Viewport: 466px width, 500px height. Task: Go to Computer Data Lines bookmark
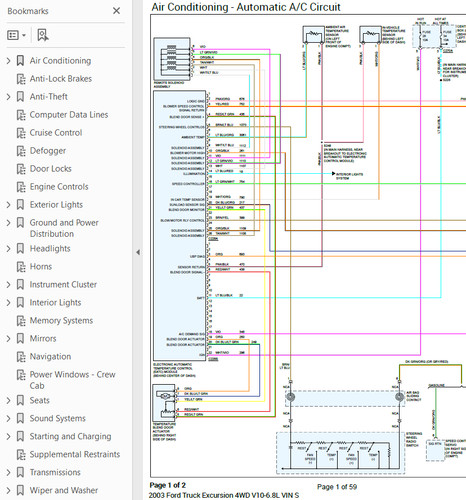pyautogui.click(x=69, y=115)
